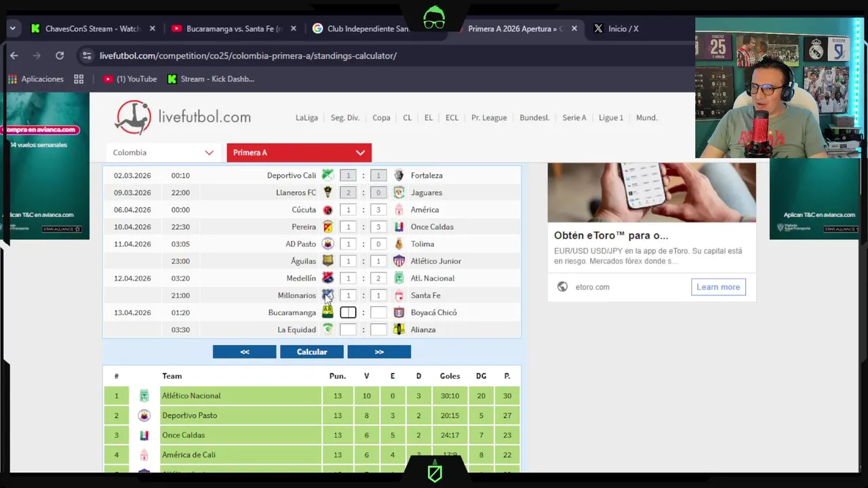
Task: Open the ECL menu item
Action: tap(452, 117)
